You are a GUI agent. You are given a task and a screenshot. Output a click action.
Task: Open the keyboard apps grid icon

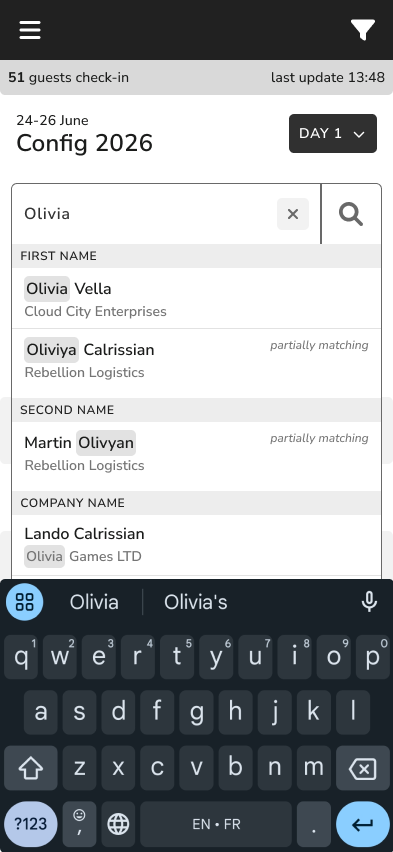tap(24, 602)
